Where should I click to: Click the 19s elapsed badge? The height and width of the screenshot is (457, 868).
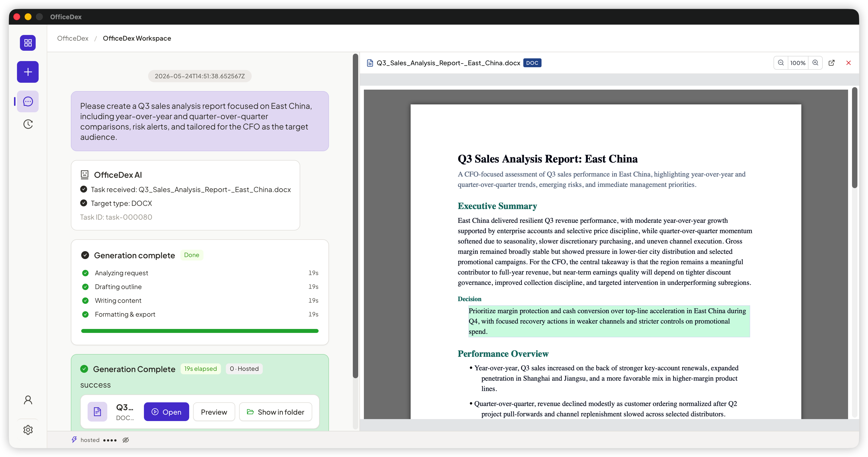pyautogui.click(x=201, y=369)
